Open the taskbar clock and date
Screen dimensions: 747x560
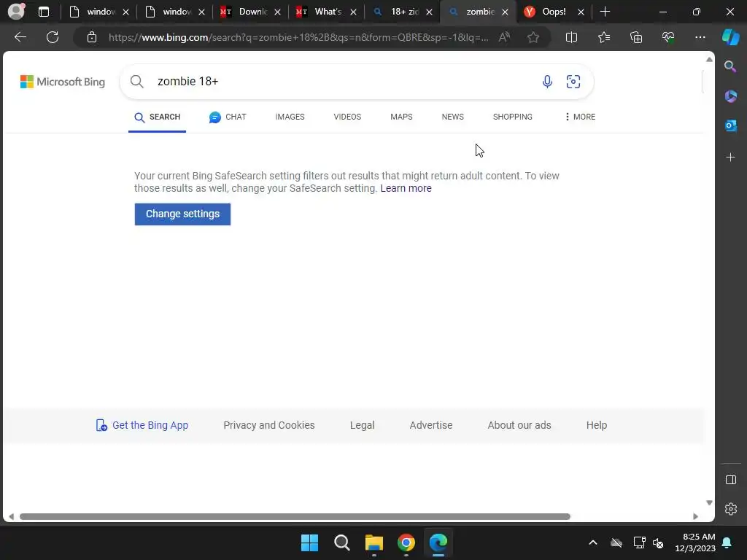[695, 542]
